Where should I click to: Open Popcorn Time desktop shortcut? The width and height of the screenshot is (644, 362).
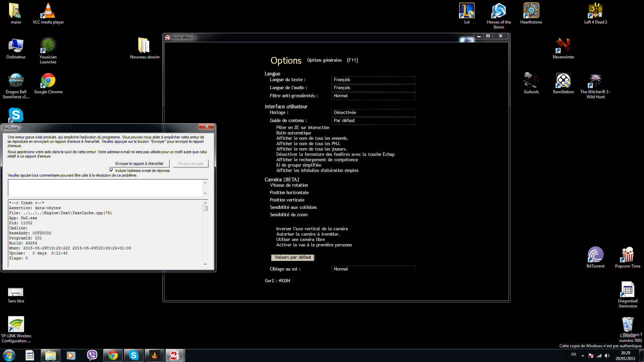click(628, 257)
